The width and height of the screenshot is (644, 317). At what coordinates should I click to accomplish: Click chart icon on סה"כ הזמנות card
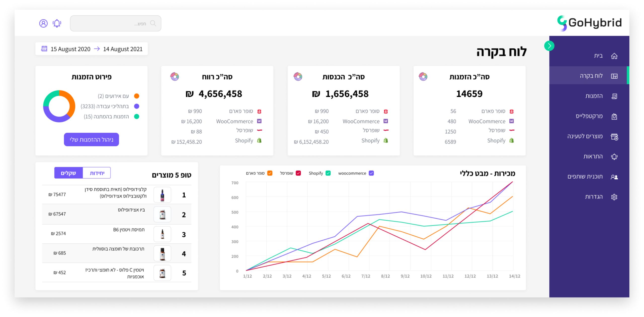point(423,76)
